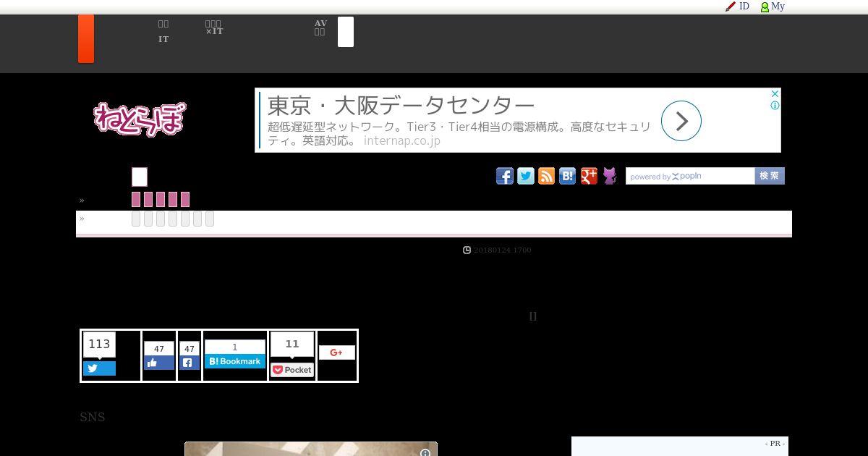
Task: Open the 東京・大阪データセンター ad headline
Action: click(x=401, y=106)
